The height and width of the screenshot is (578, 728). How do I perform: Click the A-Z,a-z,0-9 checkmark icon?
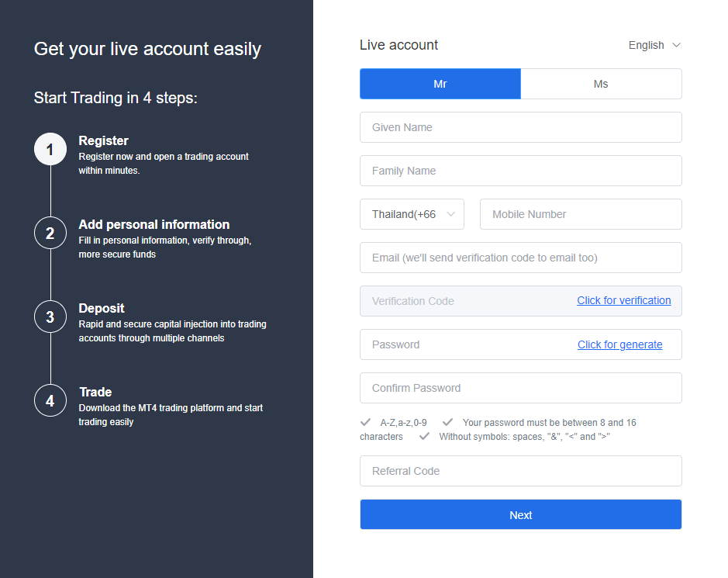(365, 422)
